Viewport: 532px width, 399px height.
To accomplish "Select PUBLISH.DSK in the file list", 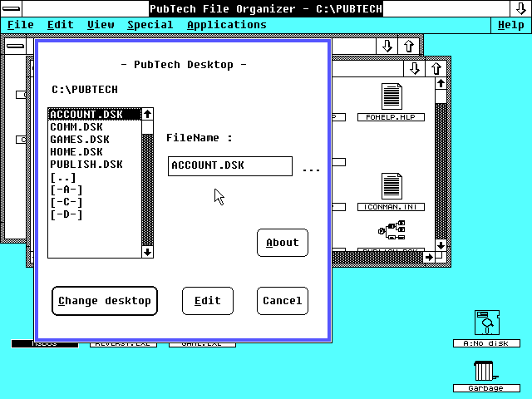I will click(95, 165).
